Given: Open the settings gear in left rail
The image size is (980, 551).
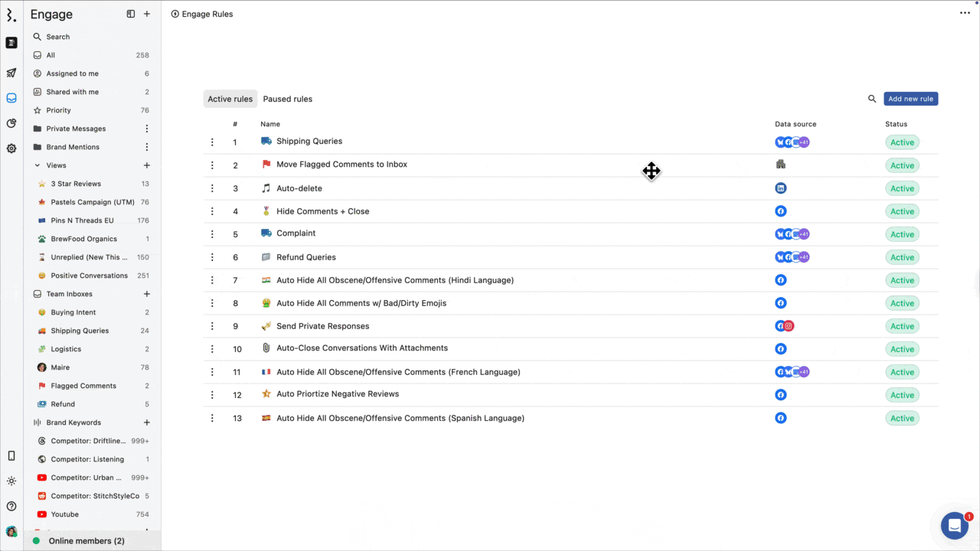Looking at the screenshot, I should pos(11,148).
